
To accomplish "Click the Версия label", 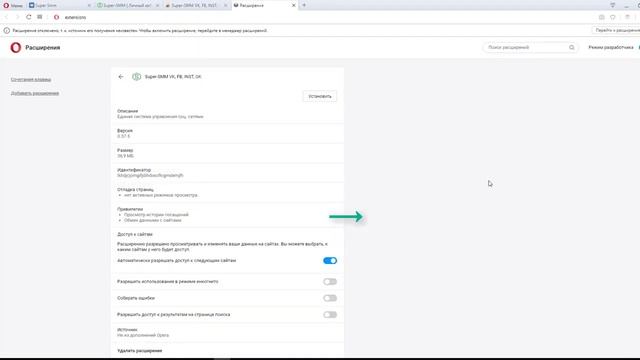I will (x=125, y=131).
